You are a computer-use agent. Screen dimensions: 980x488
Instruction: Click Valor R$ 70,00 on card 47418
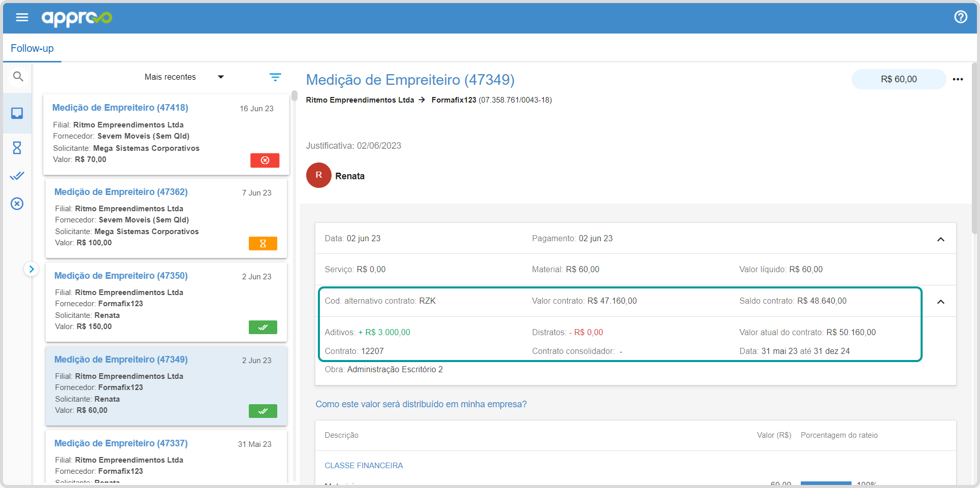pos(80,159)
